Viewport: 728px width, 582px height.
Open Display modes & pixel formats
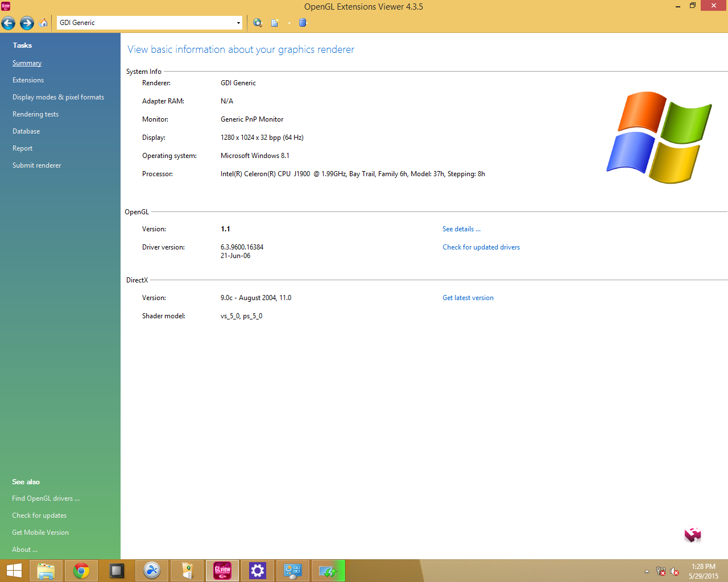pyautogui.click(x=58, y=97)
